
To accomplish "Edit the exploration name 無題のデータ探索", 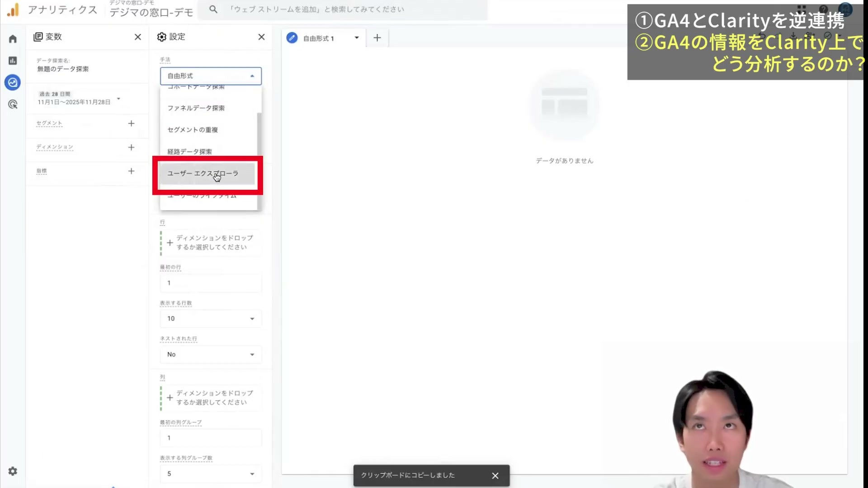I will [63, 69].
